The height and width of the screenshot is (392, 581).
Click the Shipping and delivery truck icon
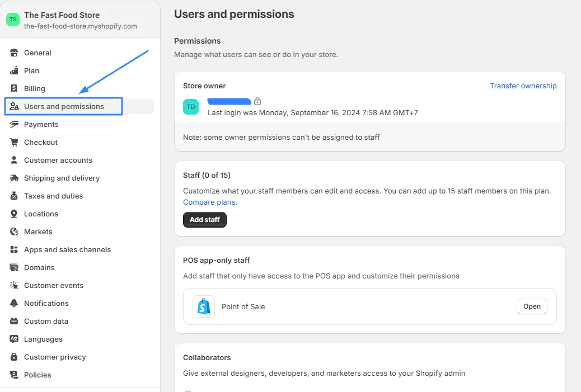[x=14, y=178]
